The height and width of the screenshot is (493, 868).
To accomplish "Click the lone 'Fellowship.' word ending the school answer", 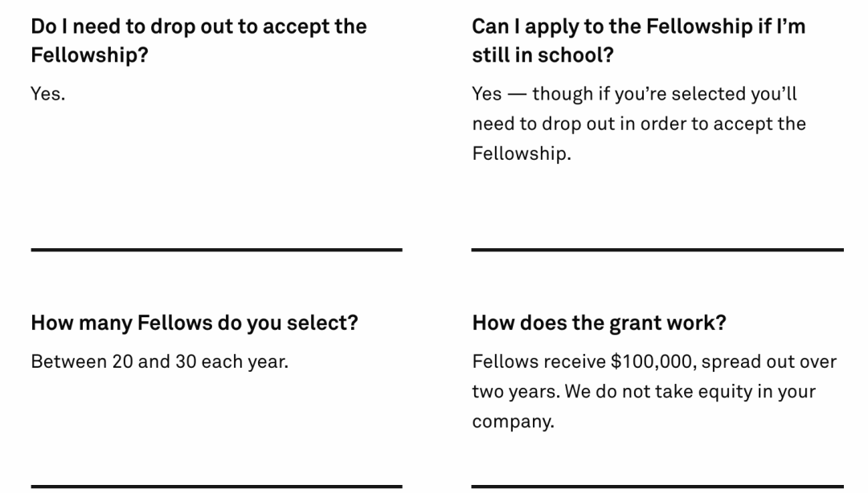I will point(522,153).
